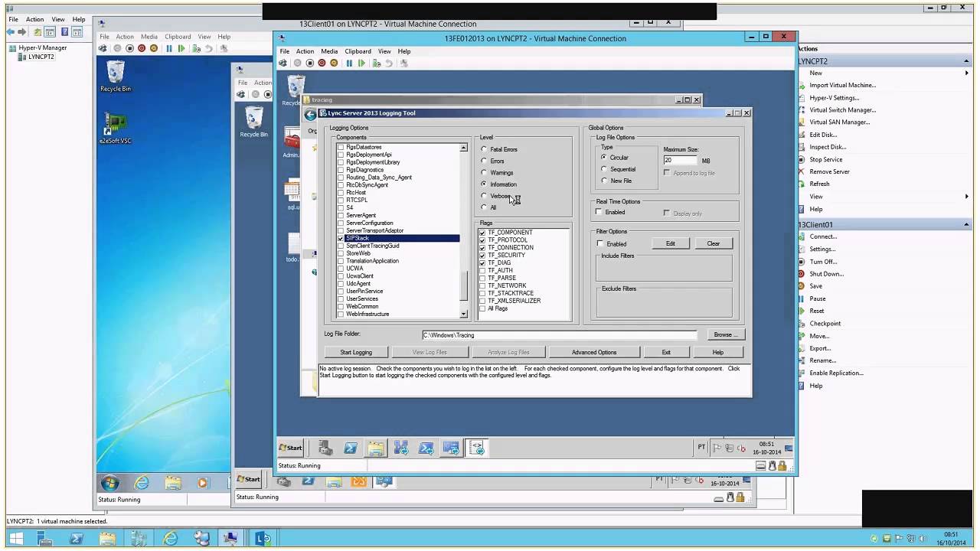980x551 pixels.
Task: Expand New submenu in Actions pane
Action: (x=967, y=73)
